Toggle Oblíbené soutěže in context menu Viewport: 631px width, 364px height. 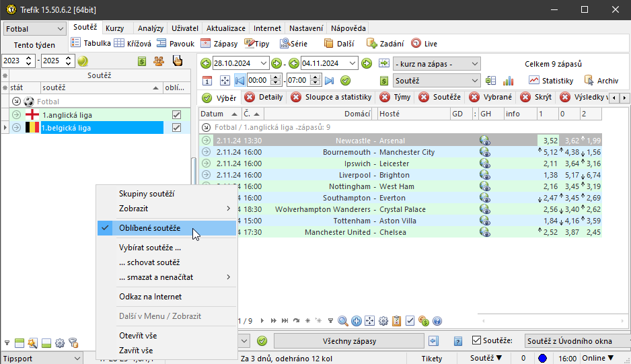(167, 228)
